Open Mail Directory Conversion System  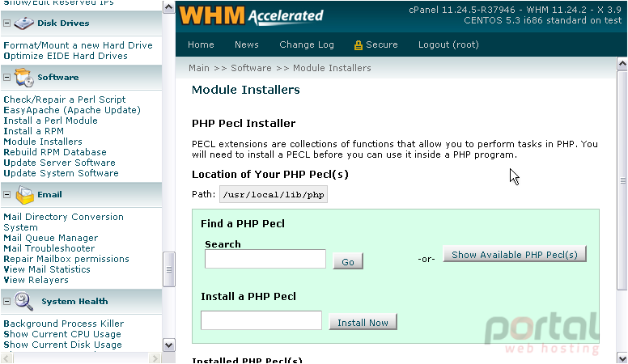click(63, 222)
